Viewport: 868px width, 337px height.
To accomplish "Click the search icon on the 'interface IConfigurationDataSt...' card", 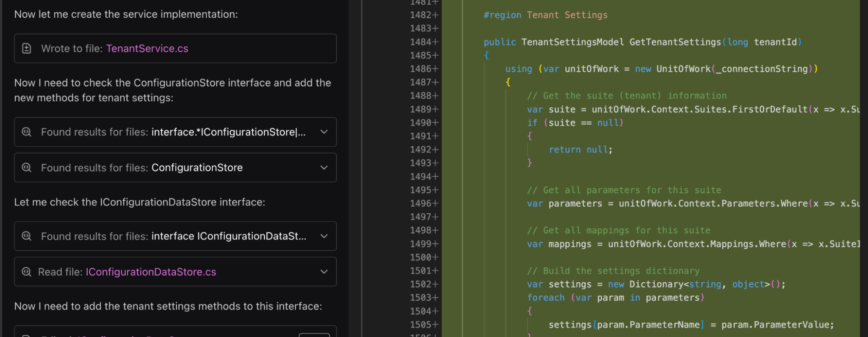I will [26, 236].
